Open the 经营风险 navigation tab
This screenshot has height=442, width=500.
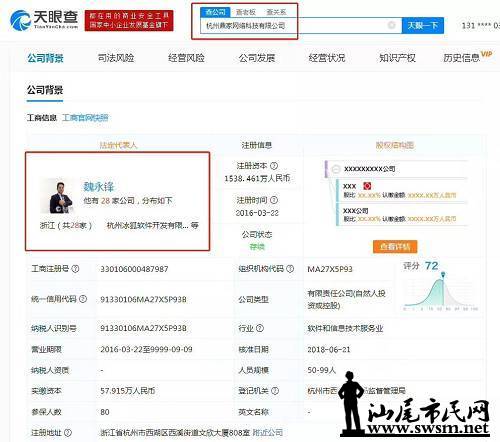point(186,58)
